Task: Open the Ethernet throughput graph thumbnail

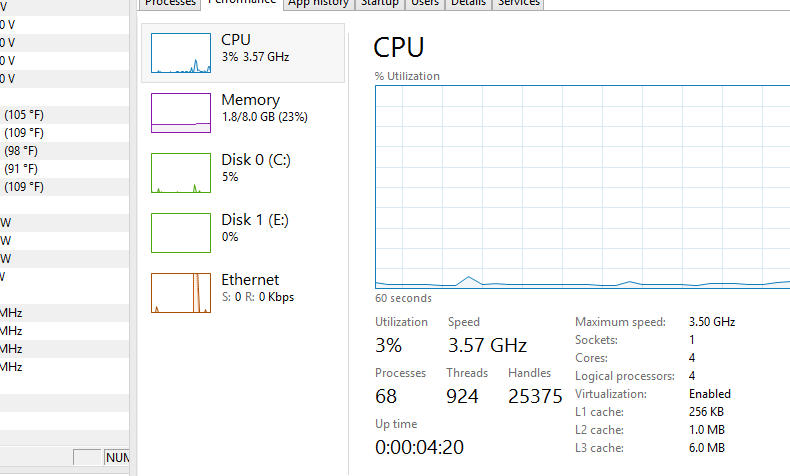Action: coord(181,292)
